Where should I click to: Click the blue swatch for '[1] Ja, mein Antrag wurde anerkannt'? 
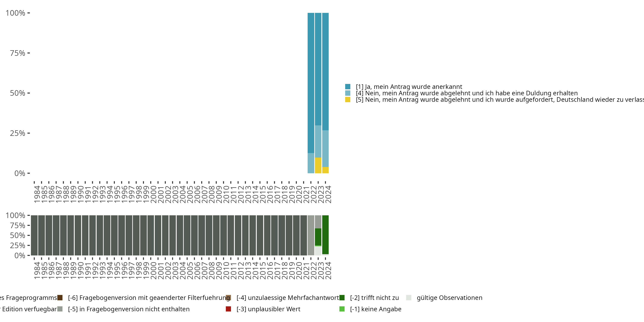(x=348, y=87)
